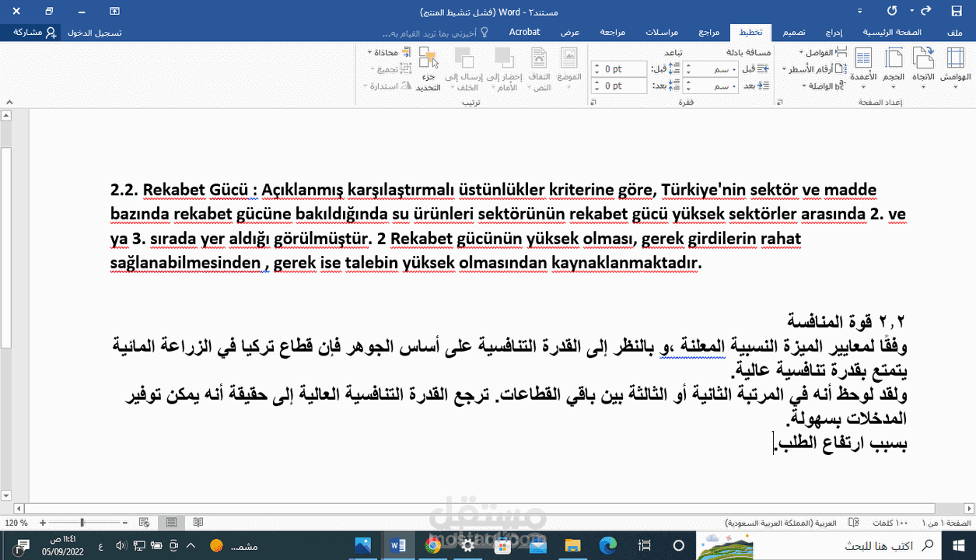Click the Word icon on the taskbar

[398, 546]
